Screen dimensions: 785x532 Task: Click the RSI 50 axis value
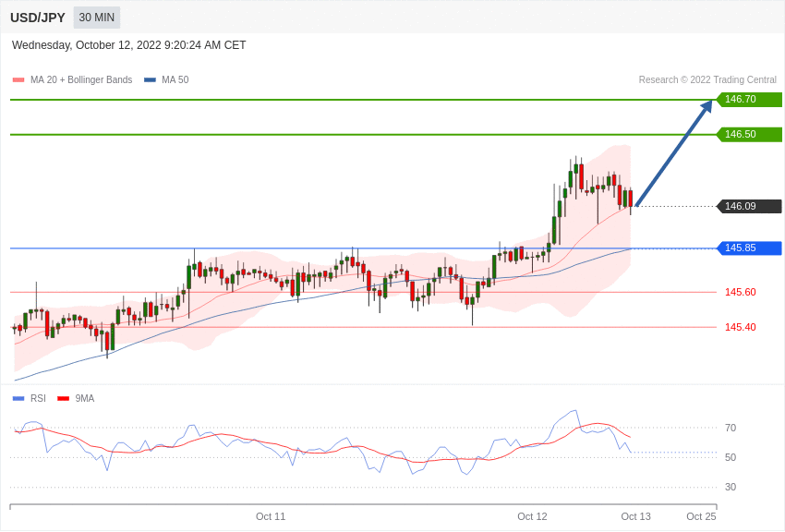[731, 457]
